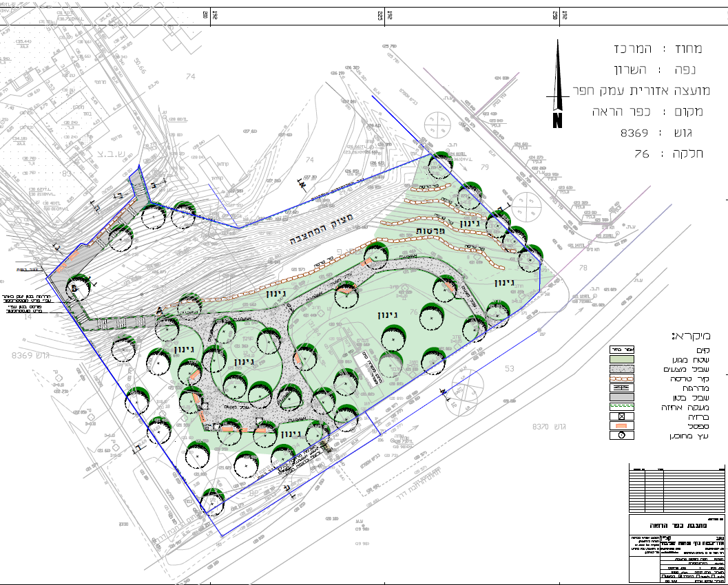Click the drinking fountain (ברזיה) legend symbol
The height and width of the screenshot is (585, 728).
click(623, 416)
